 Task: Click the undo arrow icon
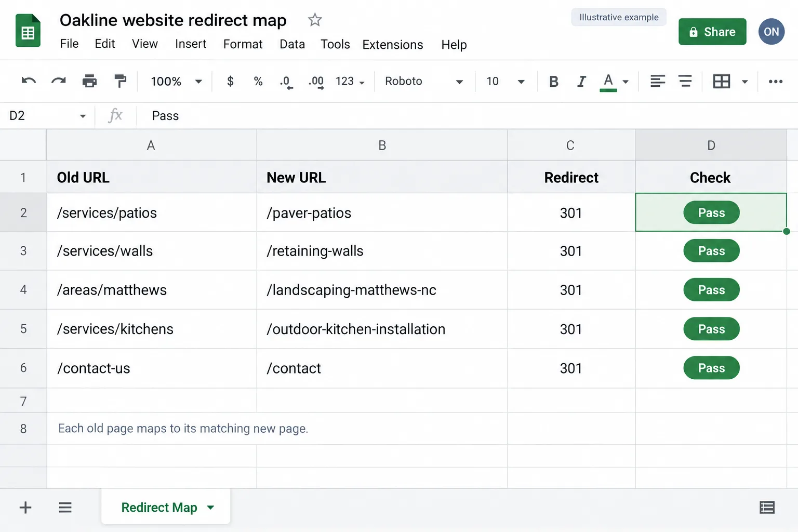coord(29,81)
